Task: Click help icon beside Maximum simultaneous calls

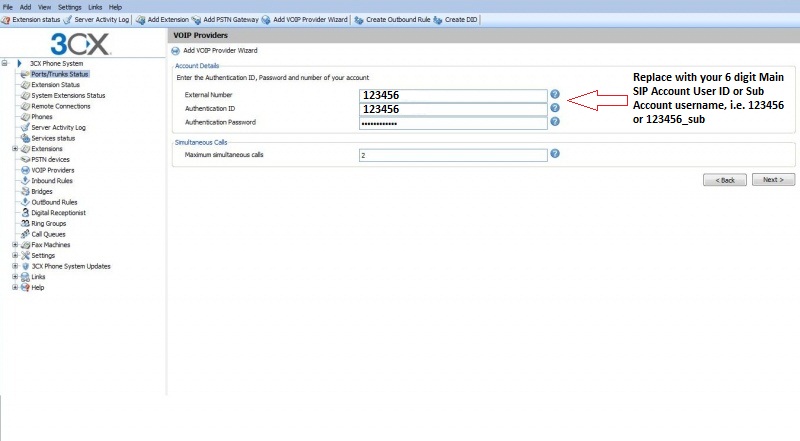Action: click(555, 154)
